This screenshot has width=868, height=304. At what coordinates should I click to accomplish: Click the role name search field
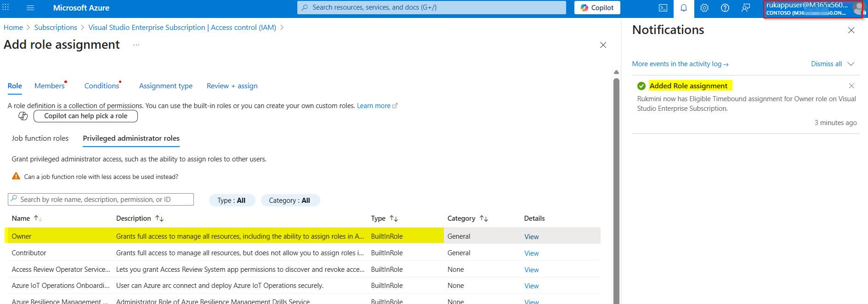pos(101,200)
